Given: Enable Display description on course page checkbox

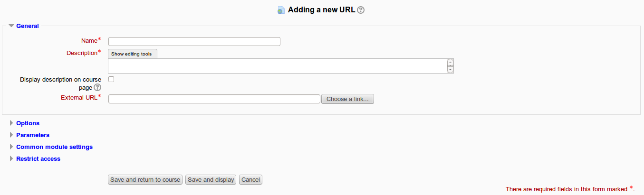Looking at the screenshot, I should coord(111,79).
